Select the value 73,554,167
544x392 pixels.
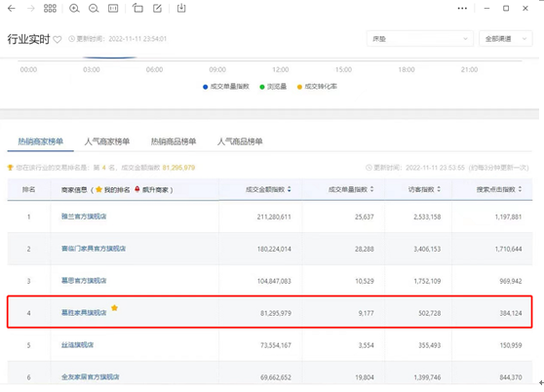tap(276, 345)
